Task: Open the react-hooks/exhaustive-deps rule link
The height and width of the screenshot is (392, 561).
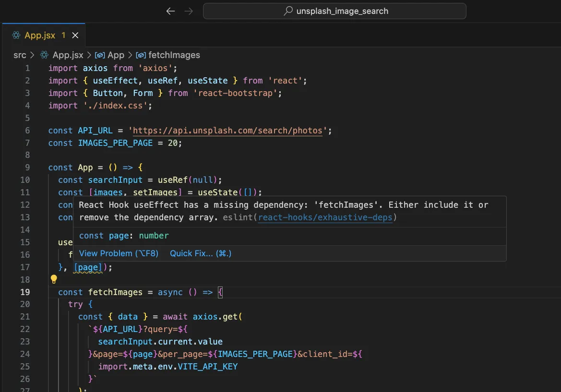Action: (x=325, y=217)
